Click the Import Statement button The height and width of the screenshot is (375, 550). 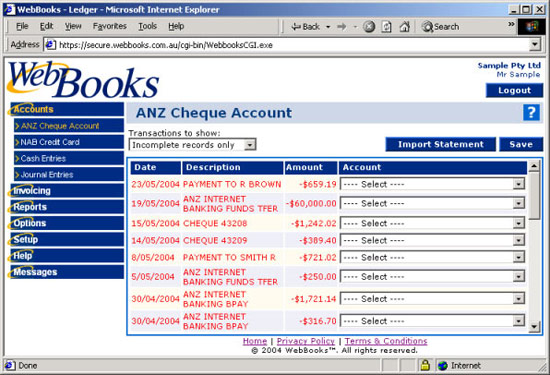tap(441, 145)
